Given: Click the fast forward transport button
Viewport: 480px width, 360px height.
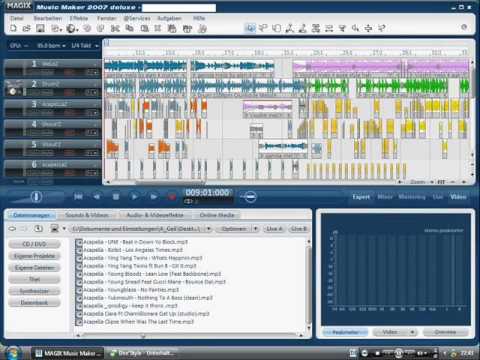Looking at the screenshot, I should [153, 197].
